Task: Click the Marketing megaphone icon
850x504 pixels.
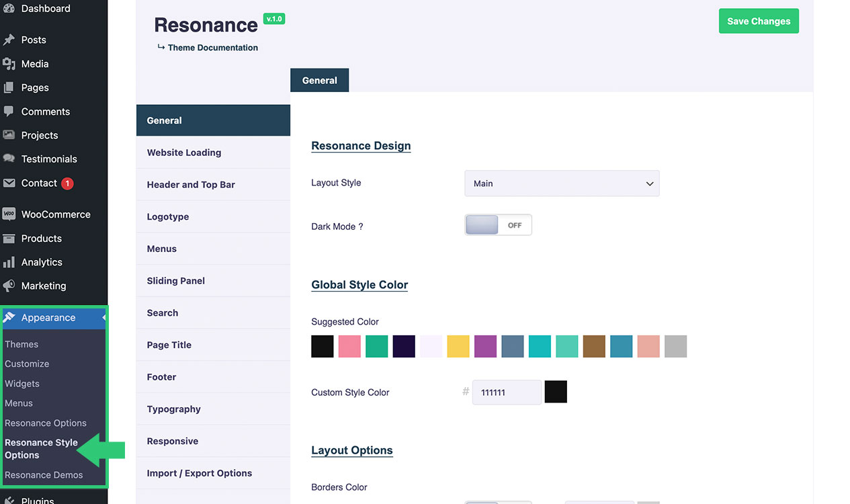Action: pyautogui.click(x=9, y=286)
